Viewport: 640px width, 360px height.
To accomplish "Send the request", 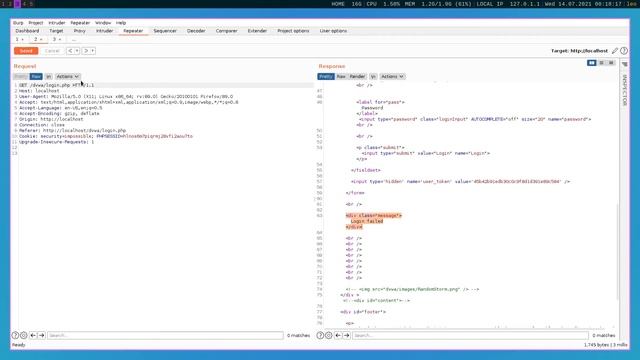I will tap(26, 51).
